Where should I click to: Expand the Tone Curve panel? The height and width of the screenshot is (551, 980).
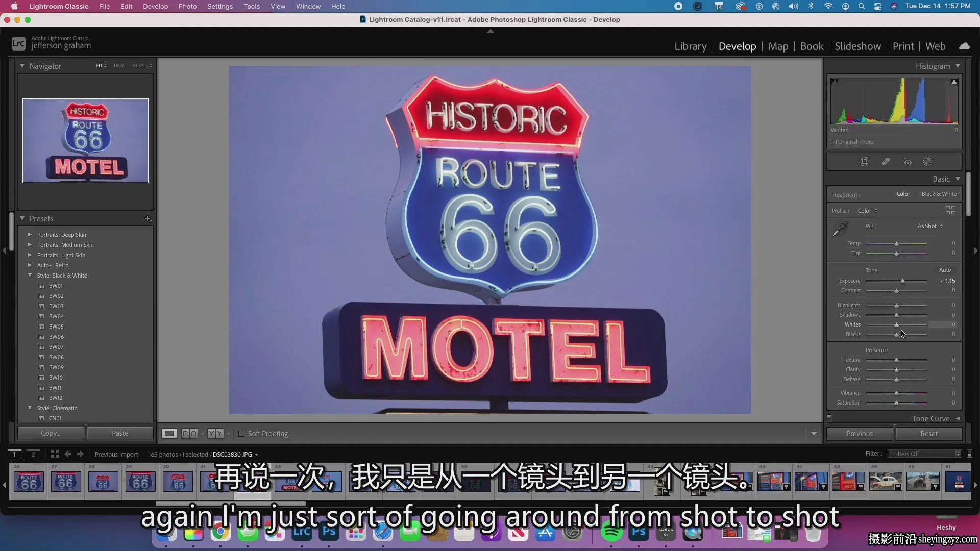(958, 418)
